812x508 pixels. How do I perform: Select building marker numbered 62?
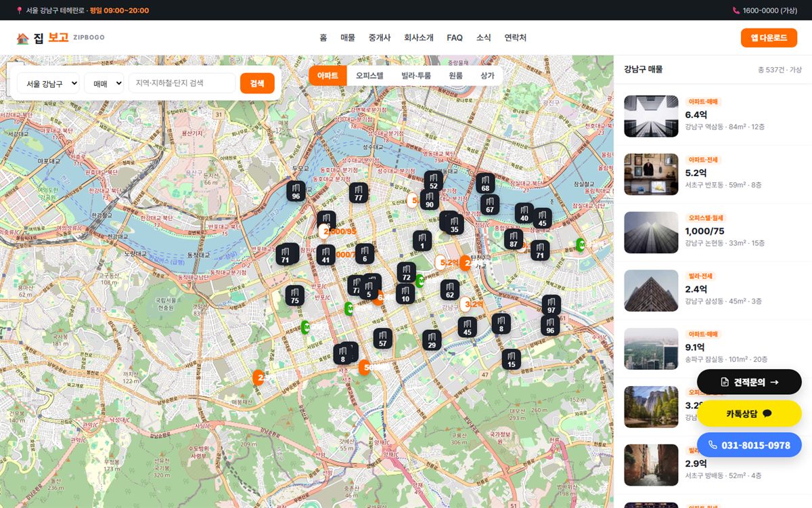[449, 290]
